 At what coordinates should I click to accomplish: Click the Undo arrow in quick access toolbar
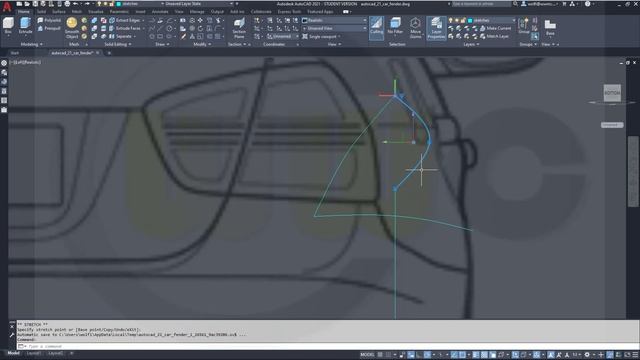pyautogui.click(x=75, y=4)
